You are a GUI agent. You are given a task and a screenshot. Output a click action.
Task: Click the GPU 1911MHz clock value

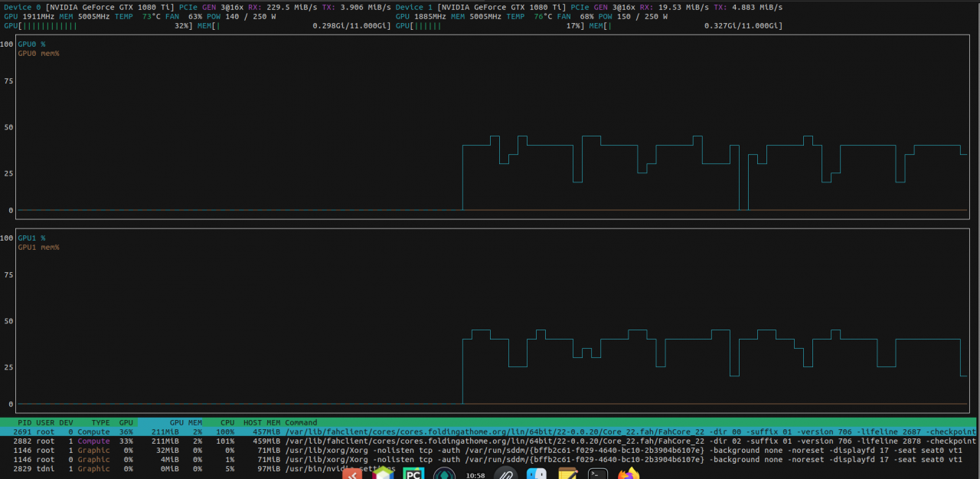[29, 16]
